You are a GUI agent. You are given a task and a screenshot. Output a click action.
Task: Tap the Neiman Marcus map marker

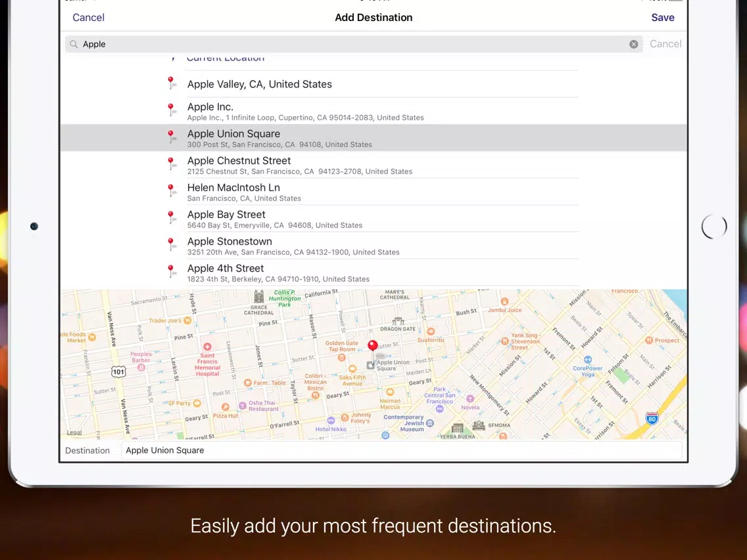click(390, 392)
